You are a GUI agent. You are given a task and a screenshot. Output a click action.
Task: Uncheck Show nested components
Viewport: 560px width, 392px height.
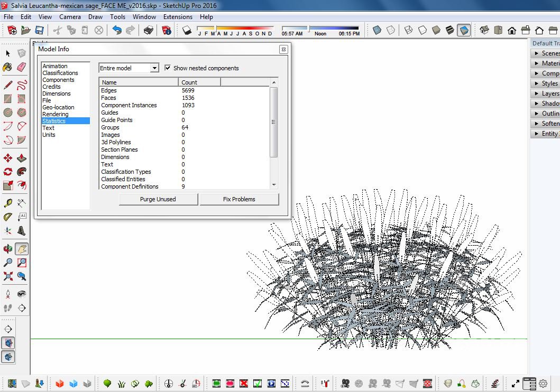[x=168, y=68]
